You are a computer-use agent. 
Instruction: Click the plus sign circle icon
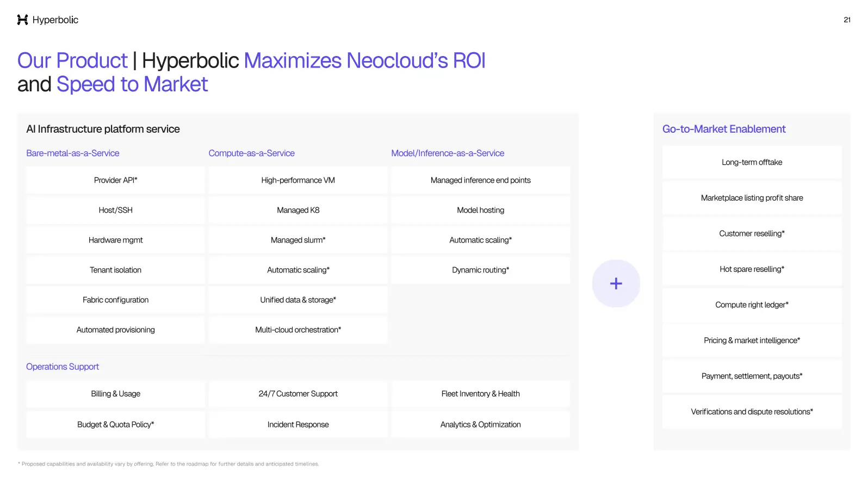[x=616, y=283]
